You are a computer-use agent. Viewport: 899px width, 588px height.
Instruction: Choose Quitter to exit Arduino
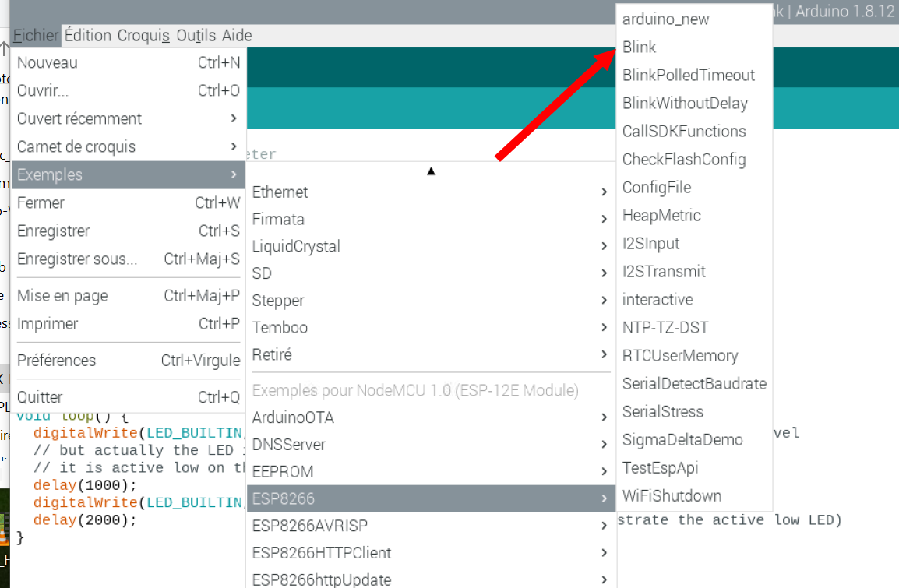pos(129,397)
